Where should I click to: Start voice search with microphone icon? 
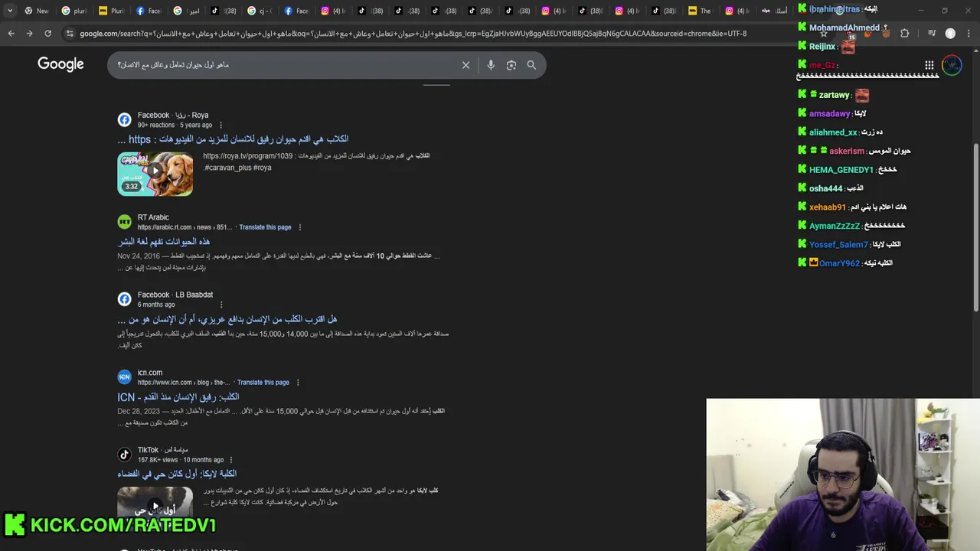click(491, 65)
